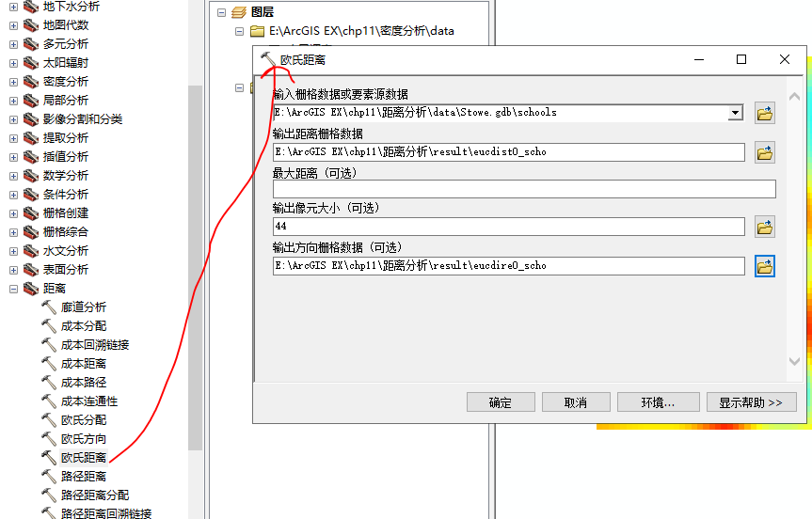This screenshot has height=519, width=812.
Task: Click the output cell size field showing 44
Action: pos(508,227)
